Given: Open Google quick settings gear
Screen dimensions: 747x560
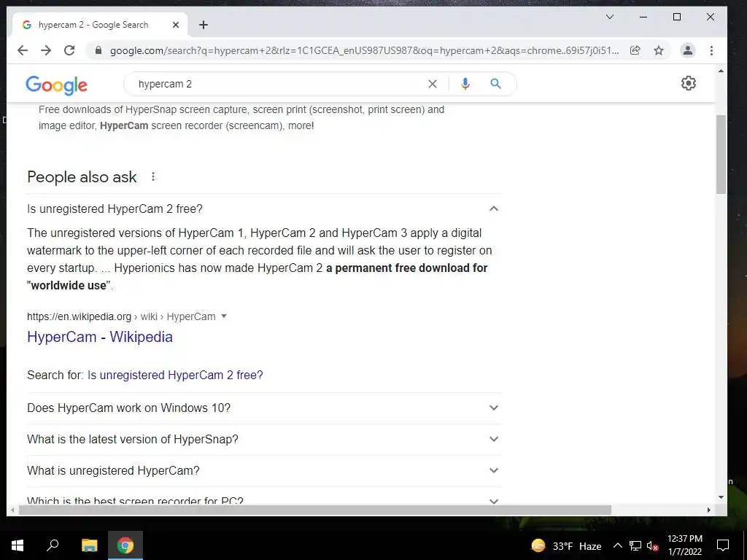Looking at the screenshot, I should point(689,83).
